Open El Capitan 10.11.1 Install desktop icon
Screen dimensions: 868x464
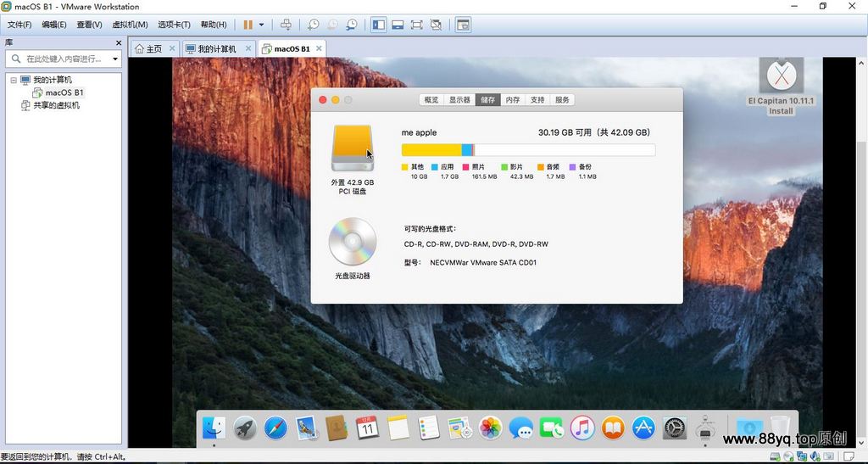781,87
